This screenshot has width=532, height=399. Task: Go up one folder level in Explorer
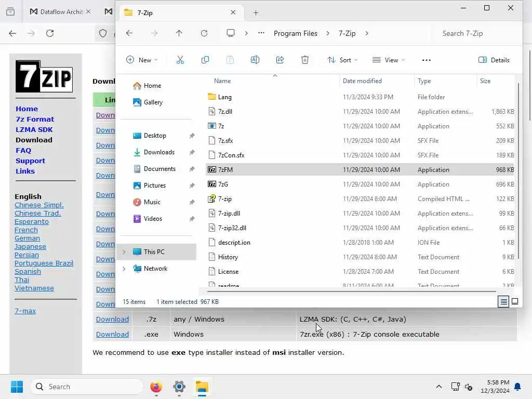click(x=179, y=33)
